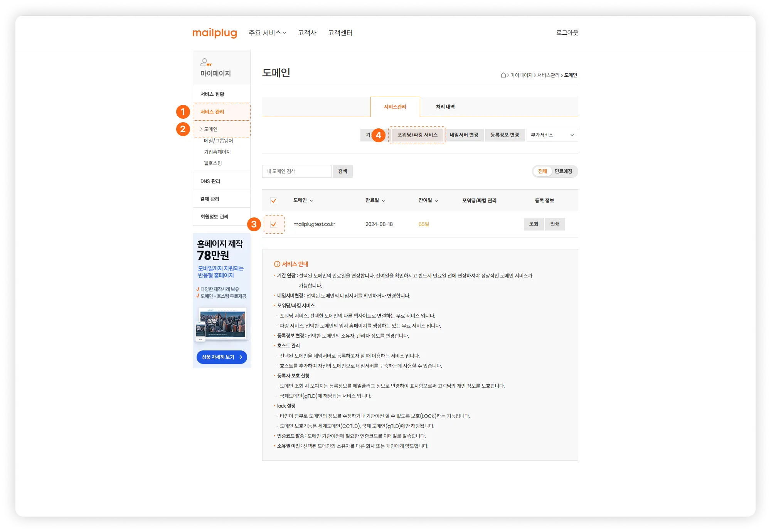The height and width of the screenshot is (532, 771).
Task: Click orange step marker number 4
Action: tap(379, 135)
